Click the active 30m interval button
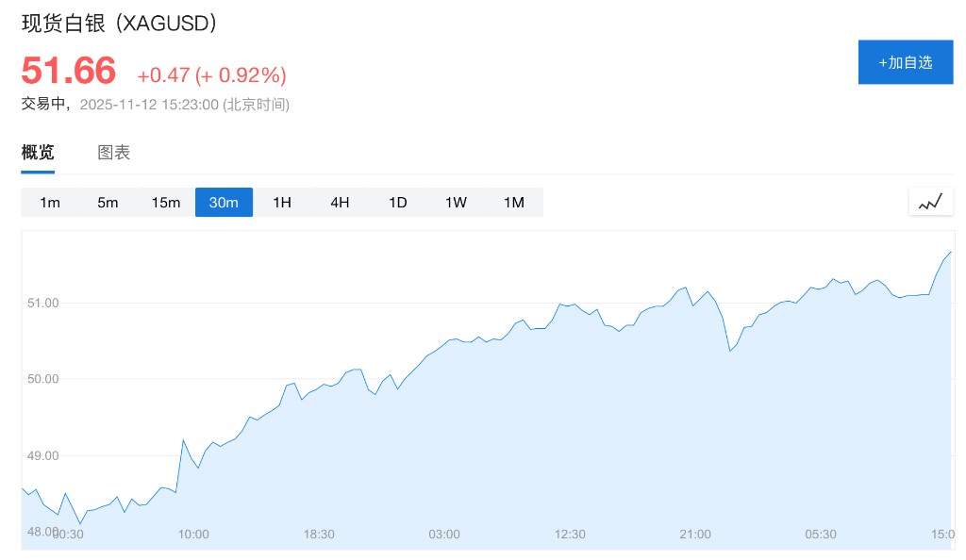 [x=224, y=203]
